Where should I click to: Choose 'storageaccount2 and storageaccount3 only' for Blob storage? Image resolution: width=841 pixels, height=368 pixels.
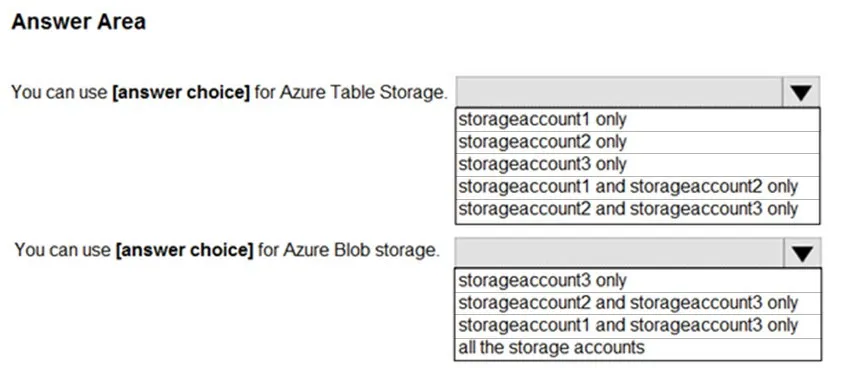tap(638, 303)
